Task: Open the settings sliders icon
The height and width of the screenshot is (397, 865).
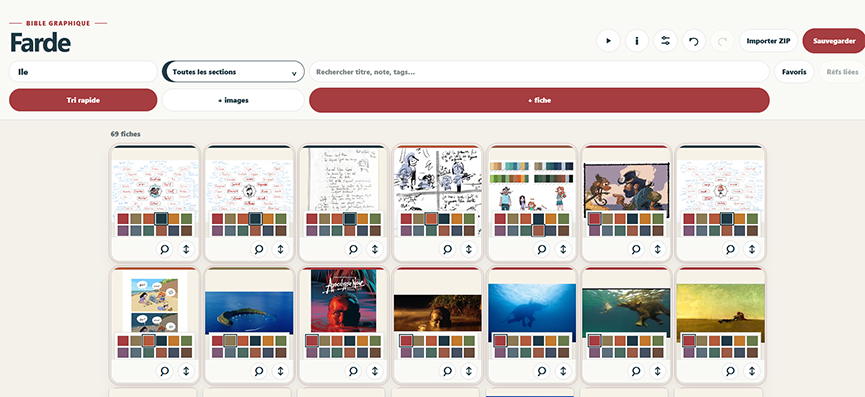Action: (666, 41)
